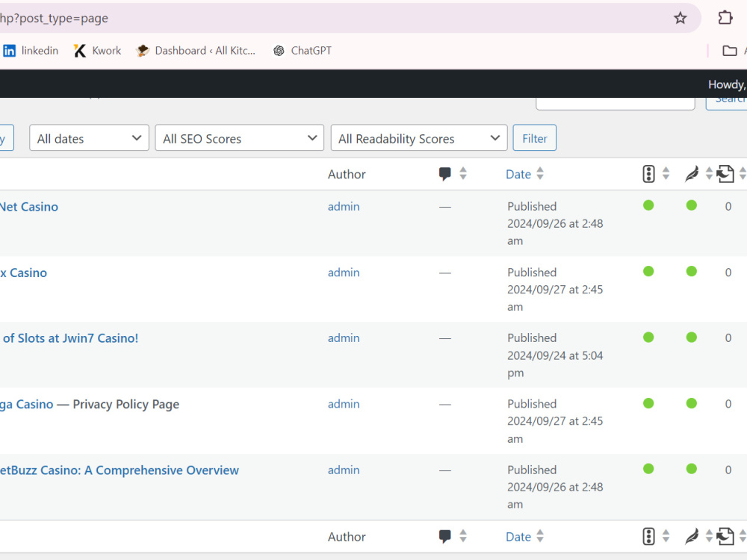Click readability dot for etBuzz Casino row

coord(692,469)
